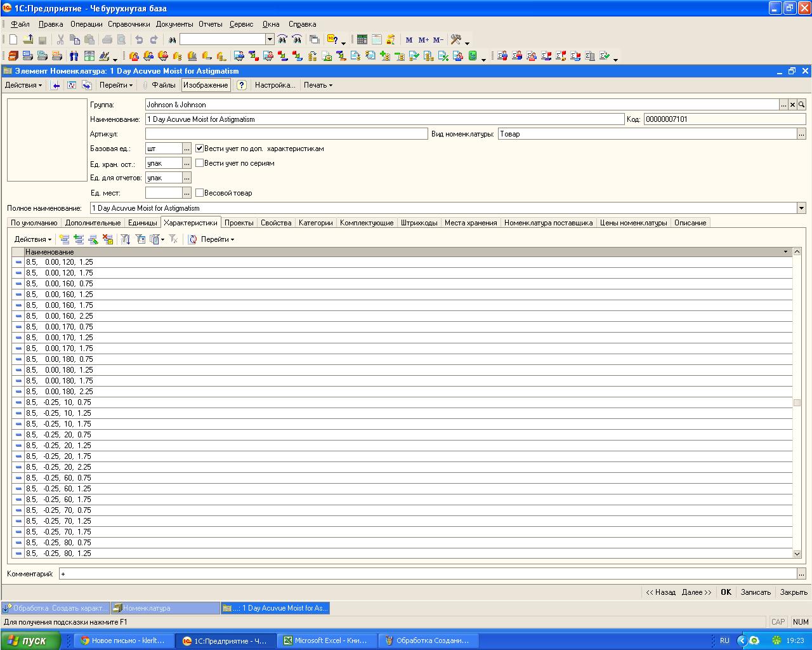
Task: Click the 'OK' button
Action: [726, 592]
